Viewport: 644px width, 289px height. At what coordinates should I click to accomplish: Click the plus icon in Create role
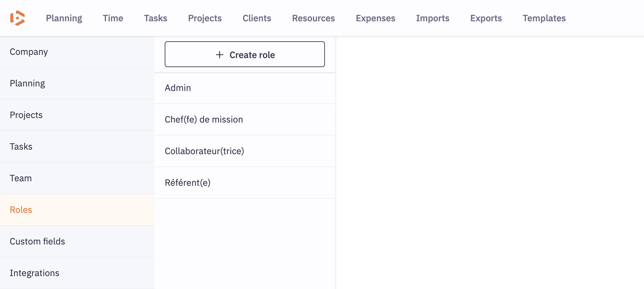pos(220,55)
